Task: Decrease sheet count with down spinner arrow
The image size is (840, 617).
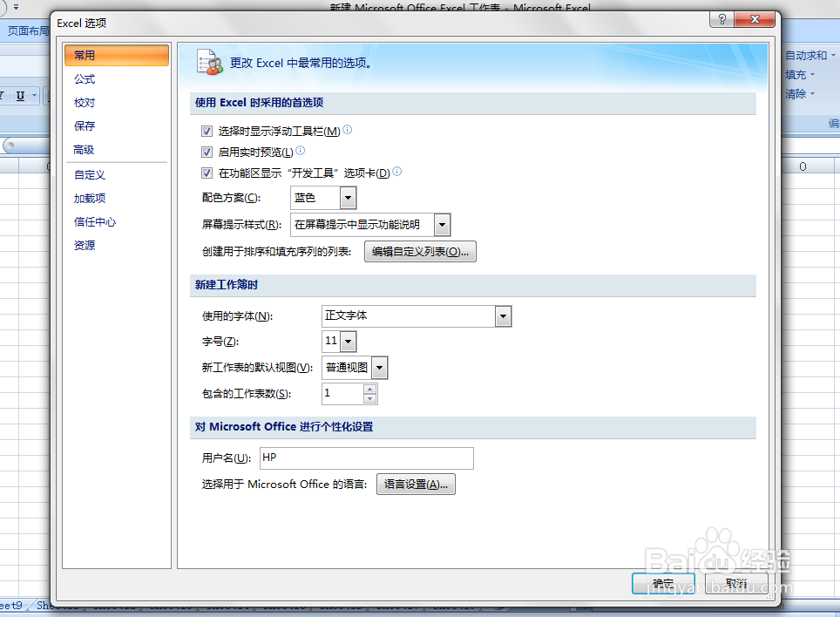Action: click(x=369, y=398)
